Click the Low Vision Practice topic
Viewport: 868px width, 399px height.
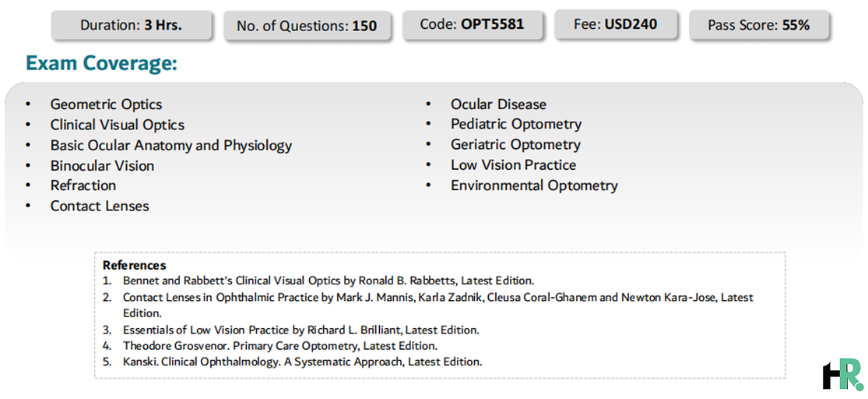513,165
